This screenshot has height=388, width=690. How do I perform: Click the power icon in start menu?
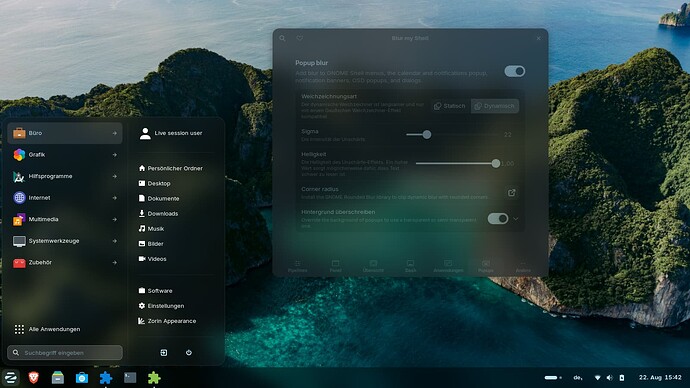pos(189,352)
